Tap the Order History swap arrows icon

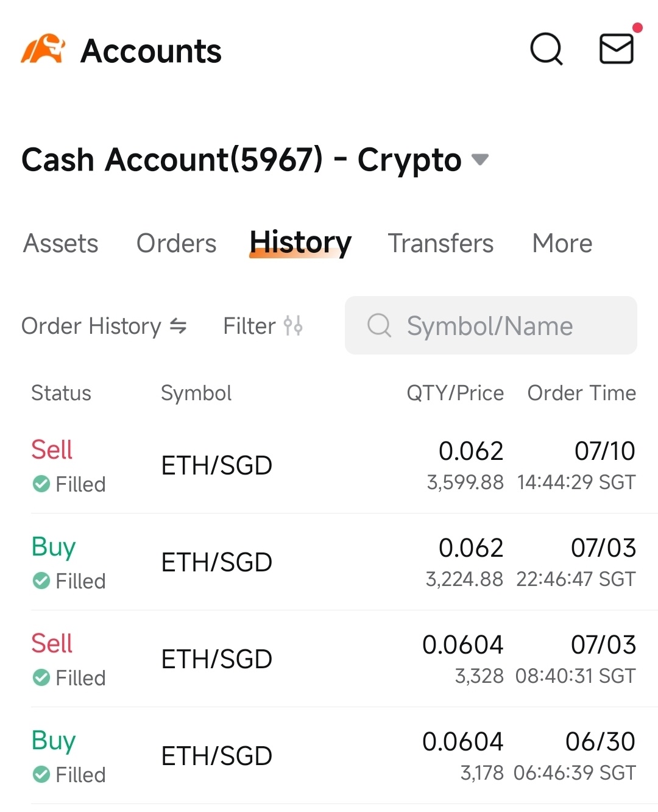tap(178, 326)
